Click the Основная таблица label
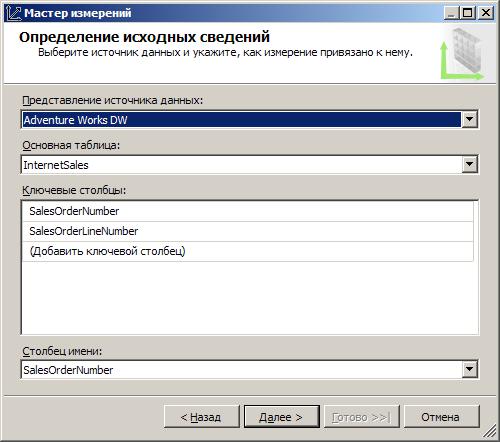The image size is (500, 442). pos(71,145)
